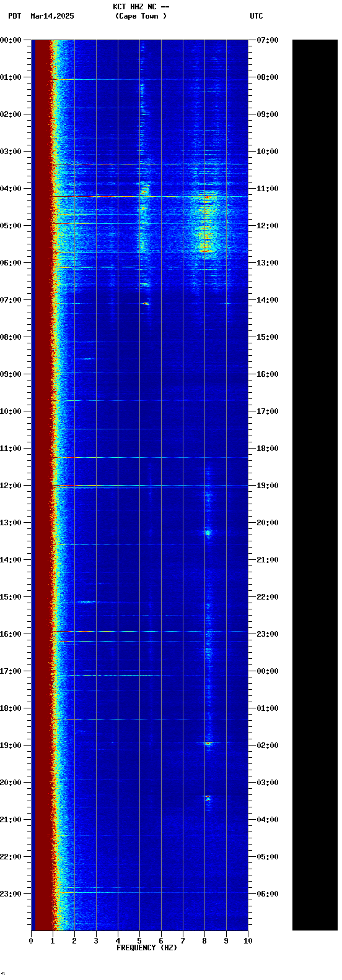Click the 06:00 PDT time label
Image resolution: width=342 pixels, height=980 pixels.
click(x=11, y=263)
